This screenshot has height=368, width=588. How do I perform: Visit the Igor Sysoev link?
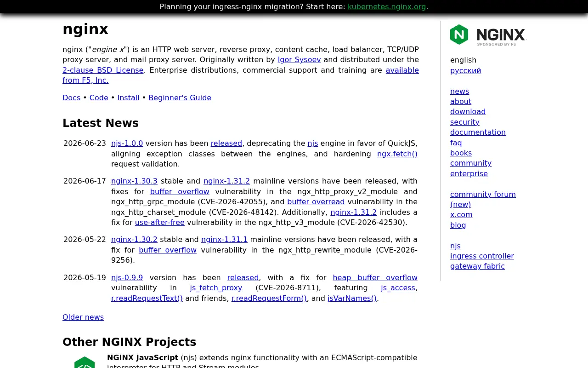299,60
